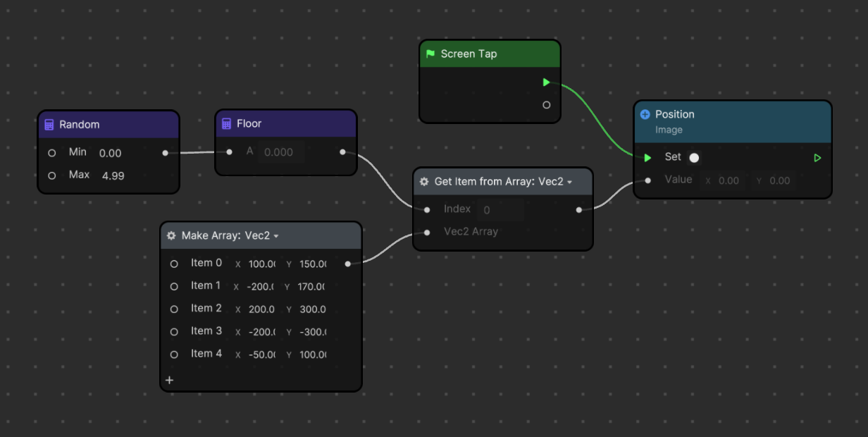Click Item 0 Y value 150.00
868x437 pixels.
[313, 264]
